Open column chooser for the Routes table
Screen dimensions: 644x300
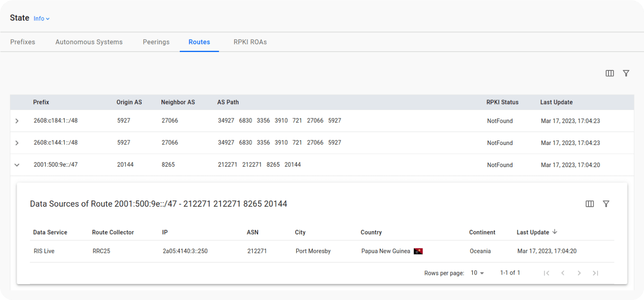(x=609, y=73)
